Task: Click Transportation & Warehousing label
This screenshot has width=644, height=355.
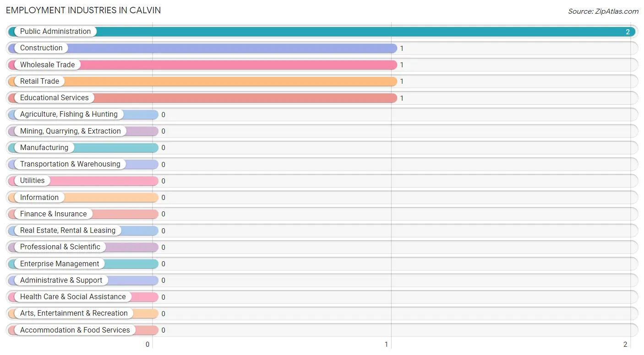Action: 70,164
